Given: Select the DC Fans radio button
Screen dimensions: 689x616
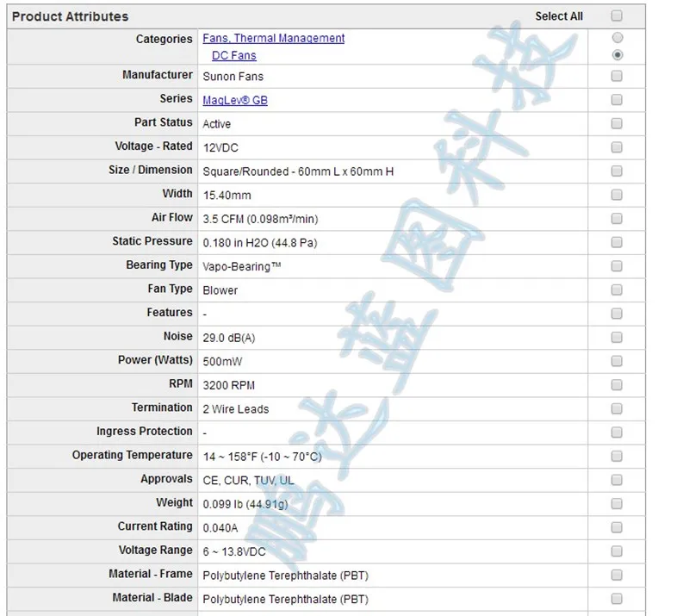Looking at the screenshot, I should point(617,55).
